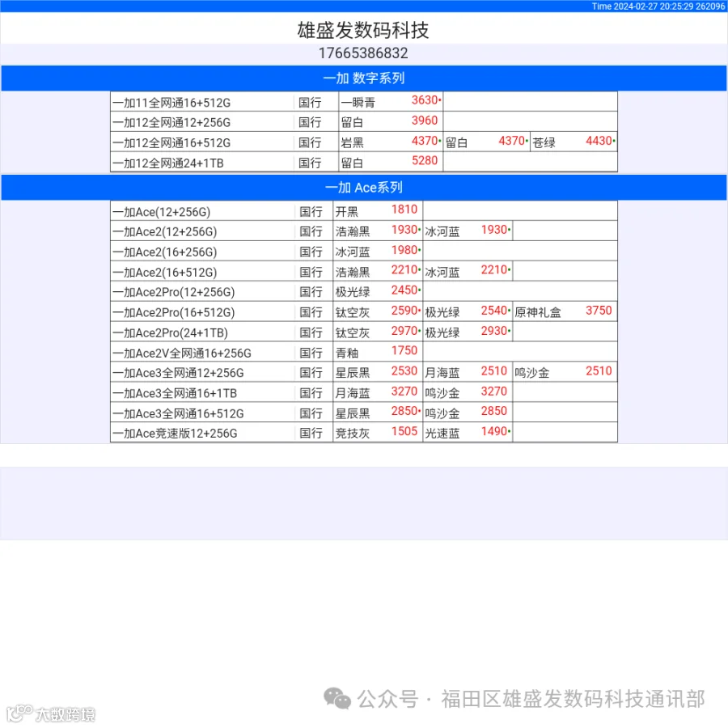Click 极光绿 price 2450
Image resolution: width=728 pixels, height=728 pixels.
(x=404, y=290)
